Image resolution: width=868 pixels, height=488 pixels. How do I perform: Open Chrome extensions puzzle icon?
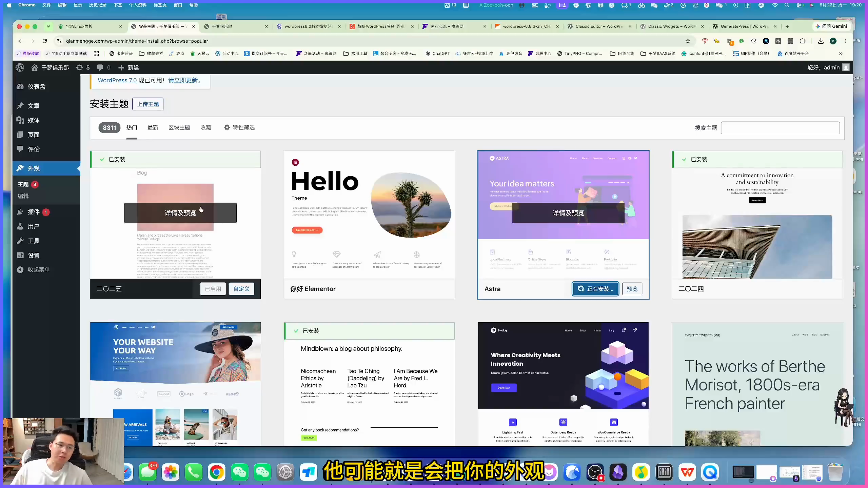tap(803, 41)
